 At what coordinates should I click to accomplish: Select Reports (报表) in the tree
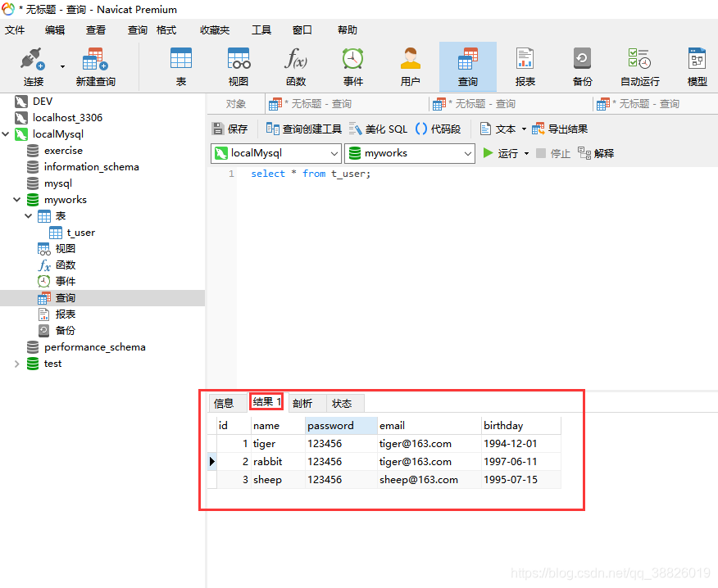click(65, 314)
